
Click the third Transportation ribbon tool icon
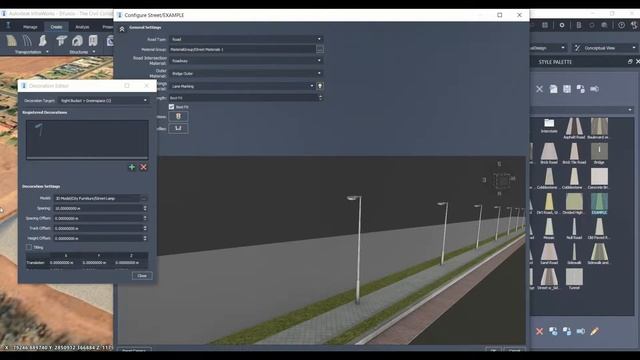click(43, 40)
